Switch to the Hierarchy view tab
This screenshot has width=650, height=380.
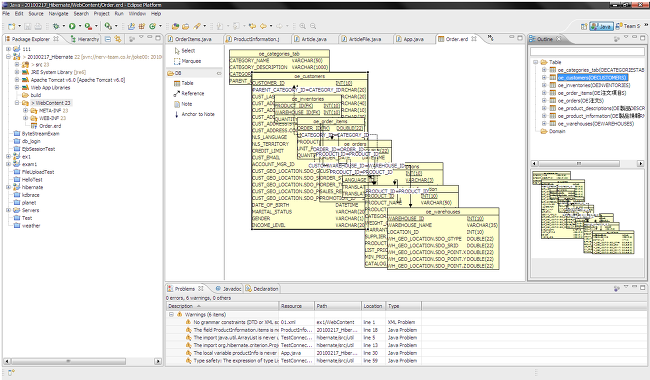pos(85,39)
